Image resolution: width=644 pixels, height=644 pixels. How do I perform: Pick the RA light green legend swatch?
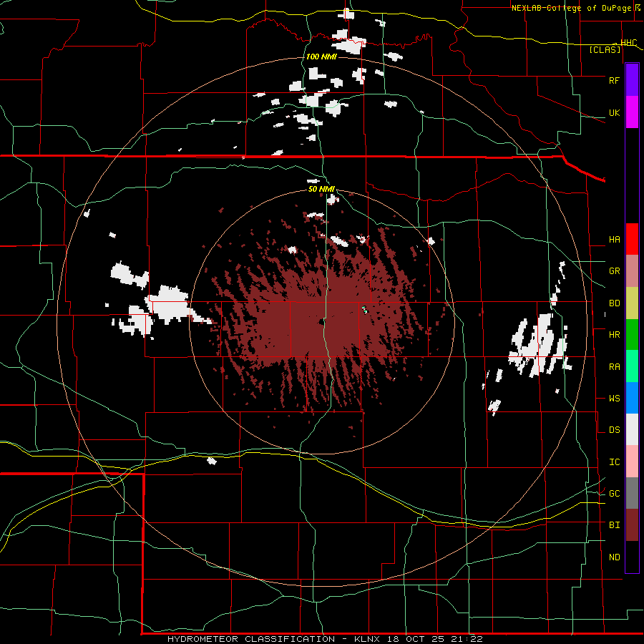pyautogui.click(x=632, y=366)
